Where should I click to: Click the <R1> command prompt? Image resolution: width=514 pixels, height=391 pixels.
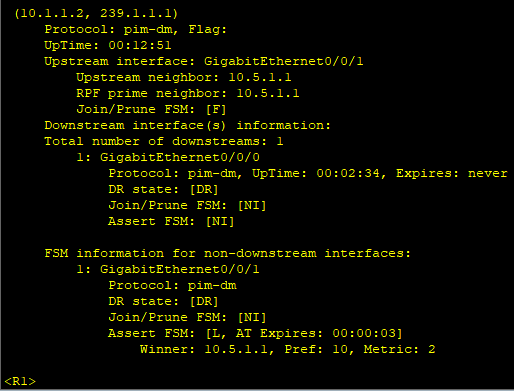click(x=20, y=381)
